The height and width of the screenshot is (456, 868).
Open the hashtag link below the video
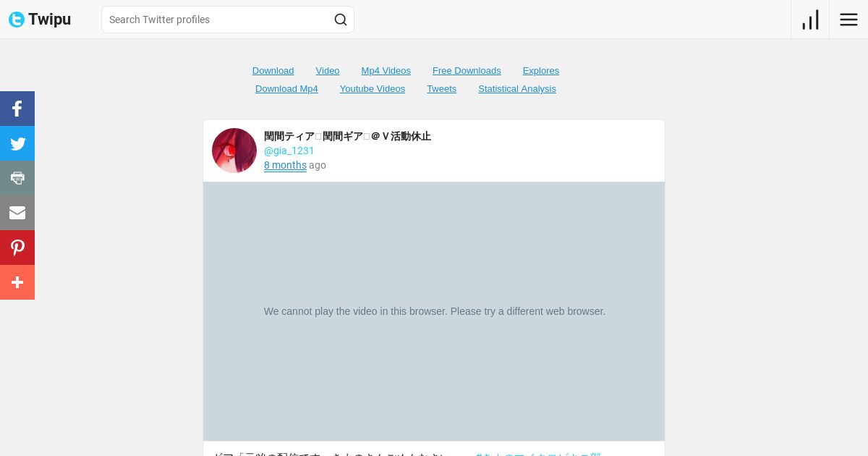(538, 453)
